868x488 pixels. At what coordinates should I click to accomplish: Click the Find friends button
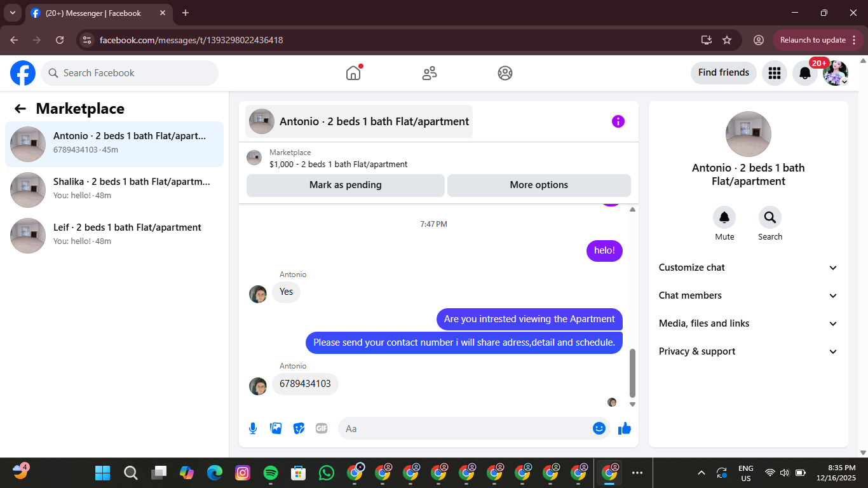(724, 72)
